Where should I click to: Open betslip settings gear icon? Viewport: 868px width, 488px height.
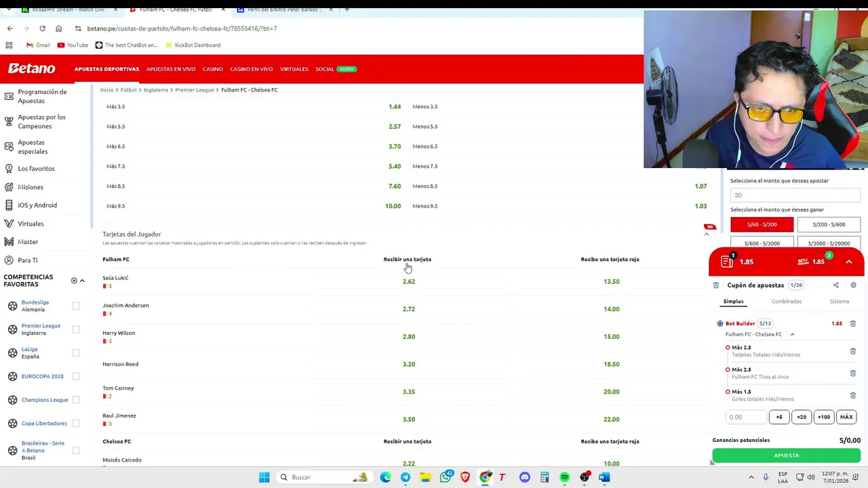tap(853, 285)
